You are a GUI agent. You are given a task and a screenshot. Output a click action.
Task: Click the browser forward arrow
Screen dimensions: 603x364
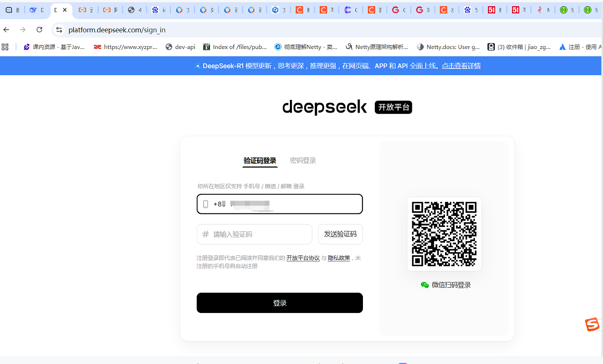22,30
